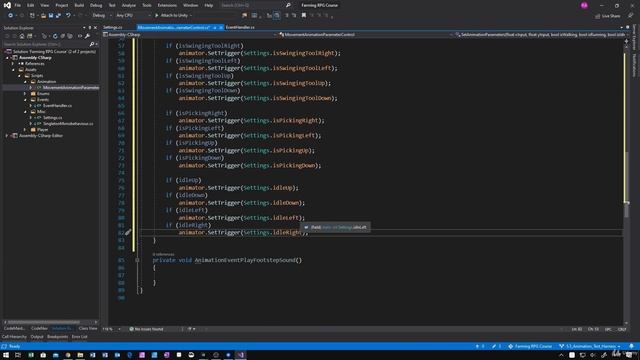Open the Extensions menu
Screen dimensions: 640x360
(x=167, y=5)
